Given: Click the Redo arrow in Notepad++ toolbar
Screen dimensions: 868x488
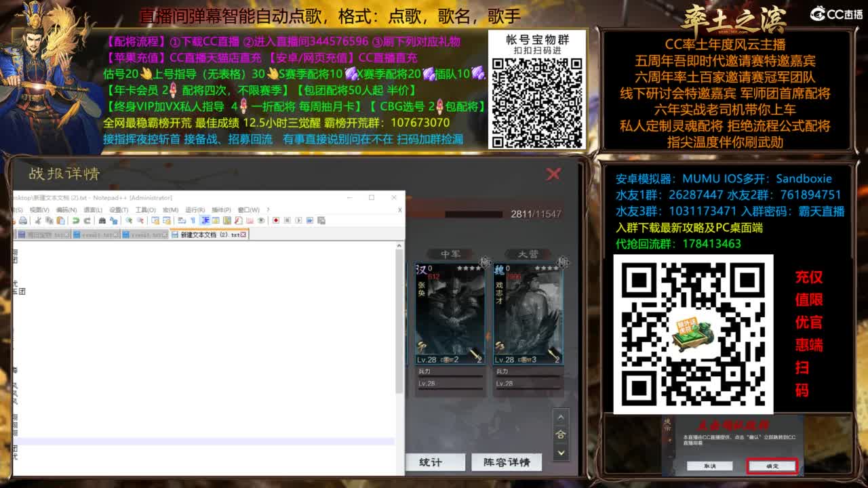Looking at the screenshot, I should tap(87, 220).
